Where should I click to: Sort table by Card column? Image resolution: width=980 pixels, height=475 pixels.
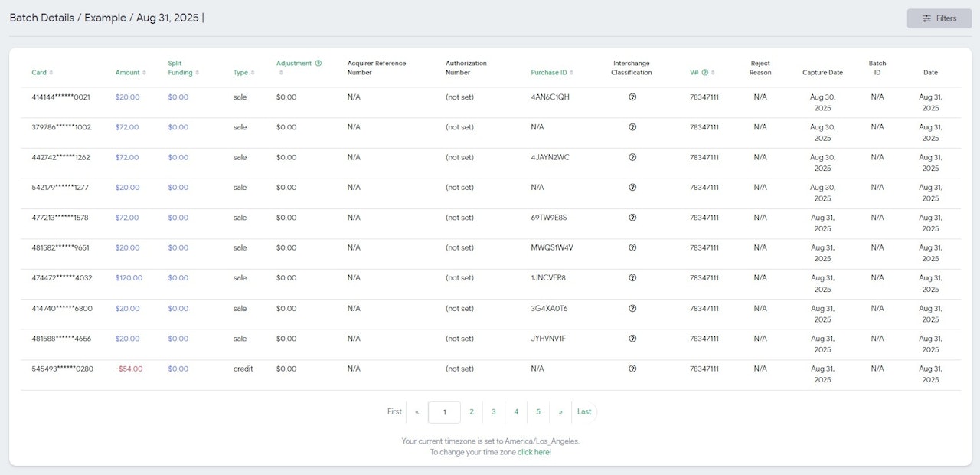[x=42, y=73]
